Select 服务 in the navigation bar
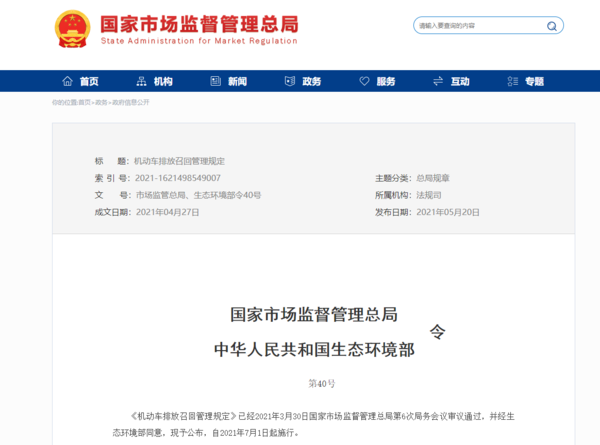600x445 pixels. (386, 81)
